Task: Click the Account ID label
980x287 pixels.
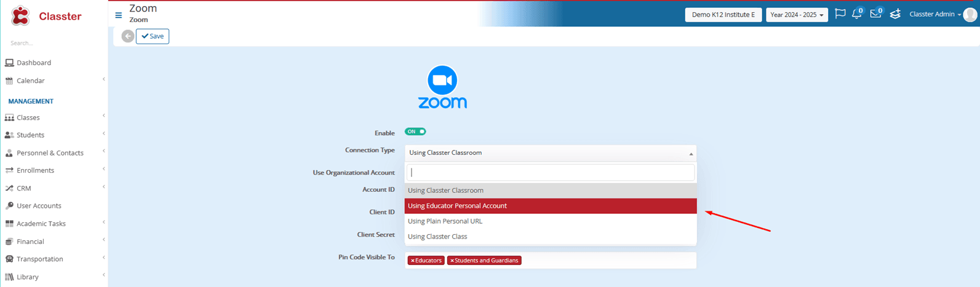Action: (378, 190)
